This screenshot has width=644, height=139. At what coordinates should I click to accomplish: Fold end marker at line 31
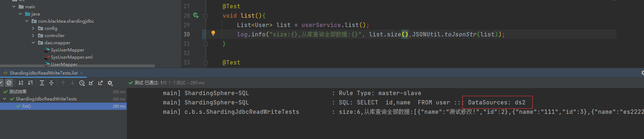click(x=206, y=44)
